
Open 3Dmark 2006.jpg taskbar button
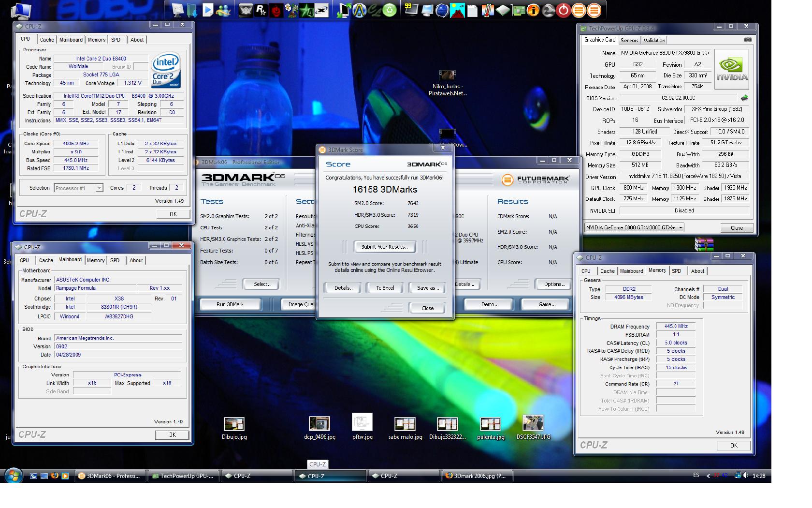tap(478, 476)
